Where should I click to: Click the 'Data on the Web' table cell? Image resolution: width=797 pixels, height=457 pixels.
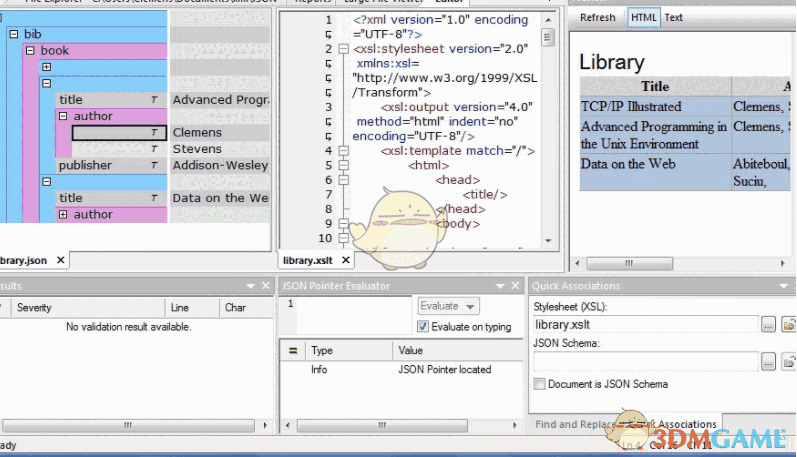[x=655, y=173]
